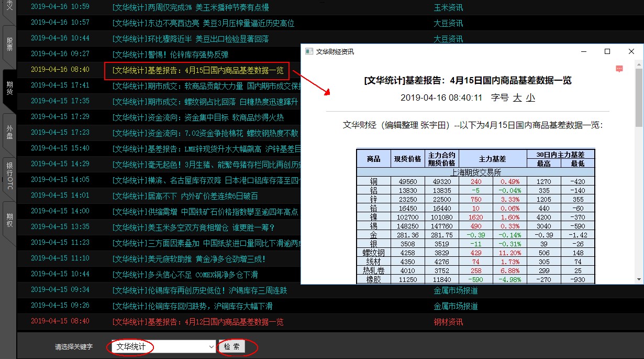Open the 4月12日国内商品基差数据一览 red headline

198,322
